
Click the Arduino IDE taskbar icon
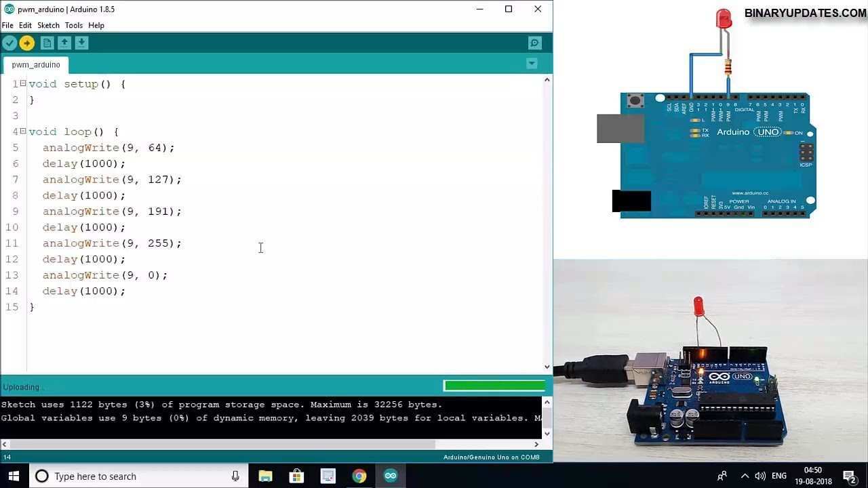pos(391,476)
